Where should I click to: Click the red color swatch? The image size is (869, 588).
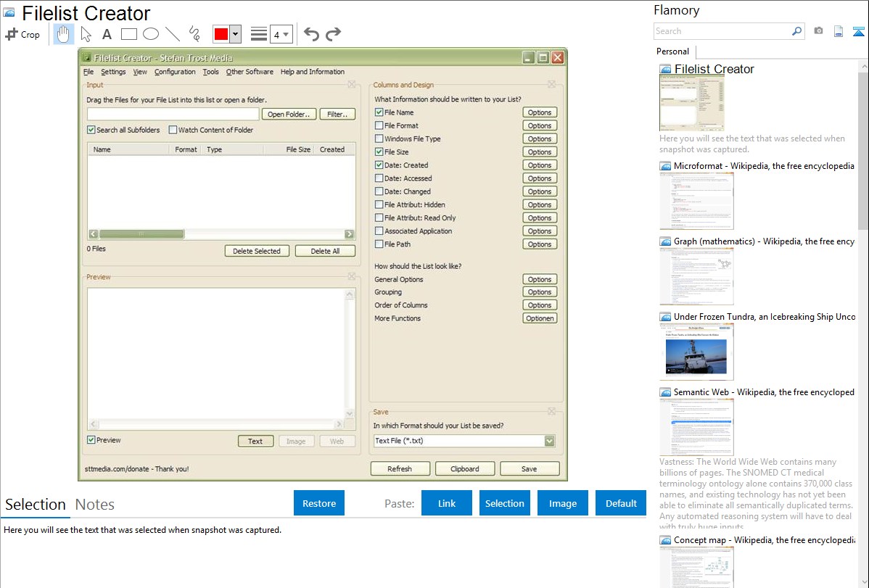[x=221, y=34]
